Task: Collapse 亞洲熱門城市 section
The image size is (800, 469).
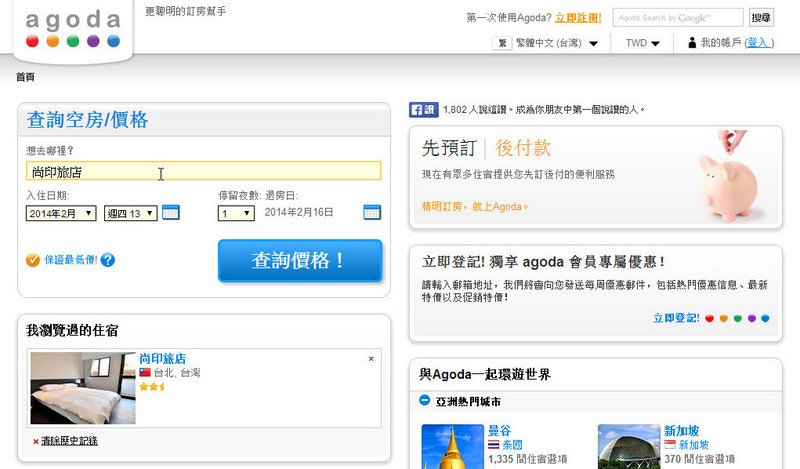Action: pos(424,401)
